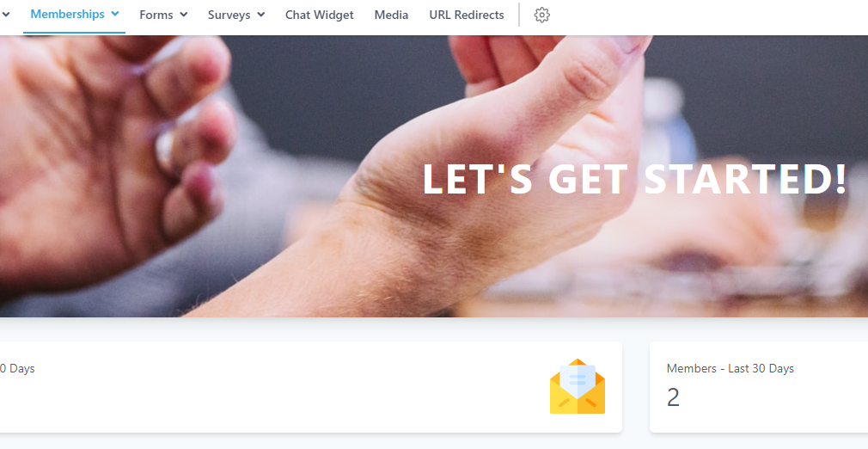
Task: Navigate to URL Redirects
Action: 467,15
